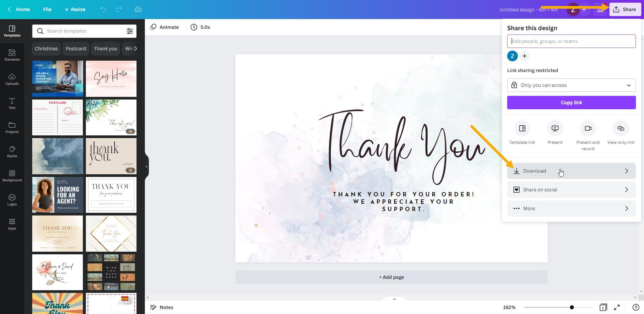Adjust the zoom slider
This screenshot has width=644, height=314.
pyautogui.click(x=571, y=307)
